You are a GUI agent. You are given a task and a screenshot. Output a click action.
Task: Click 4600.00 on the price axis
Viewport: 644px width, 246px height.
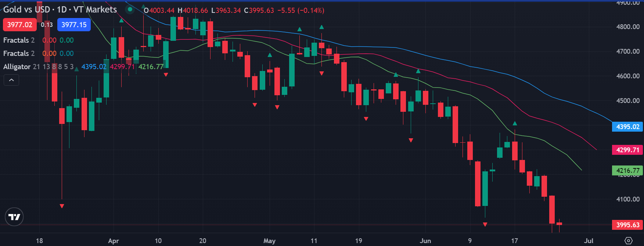(628, 76)
